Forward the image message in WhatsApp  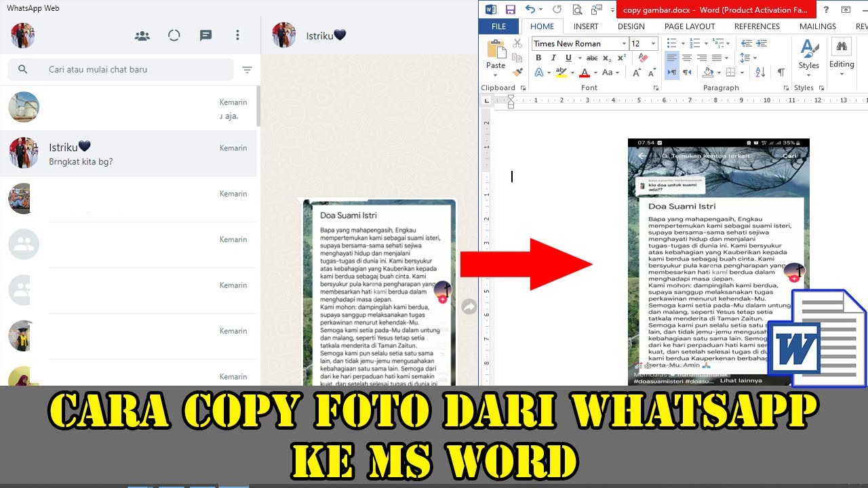pos(469,307)
